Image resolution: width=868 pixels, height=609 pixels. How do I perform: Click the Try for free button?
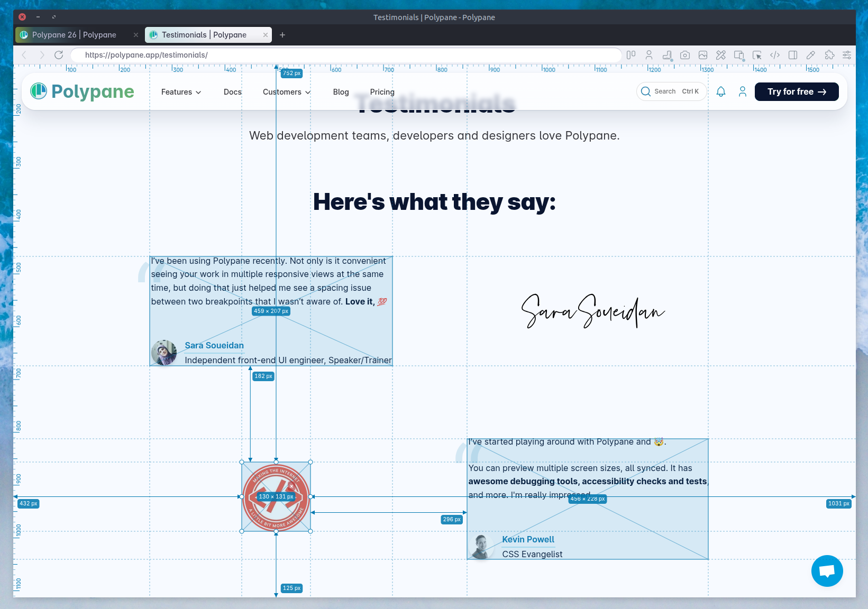pos(797,91)
